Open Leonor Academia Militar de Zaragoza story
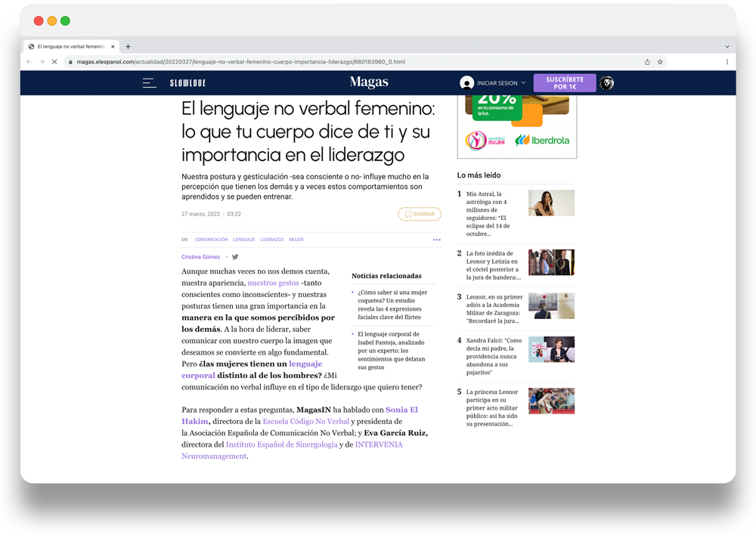 [494, 309]
